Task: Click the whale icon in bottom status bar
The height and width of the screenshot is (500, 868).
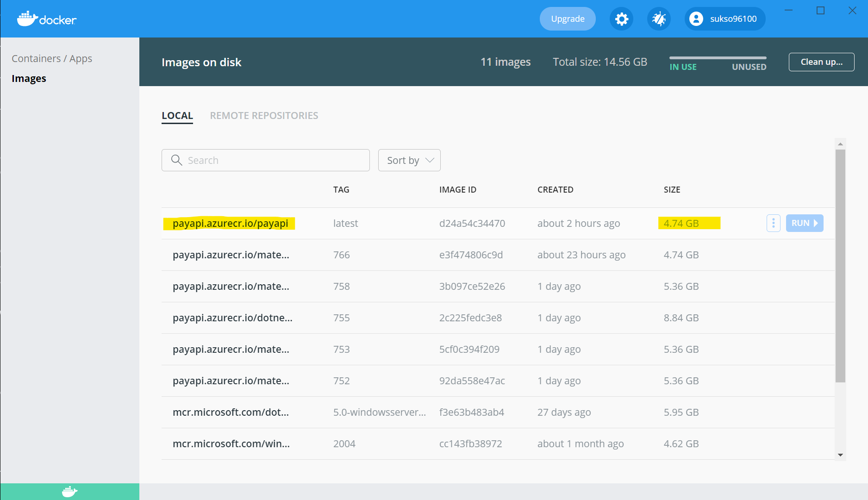Action: tap(69, 491)
